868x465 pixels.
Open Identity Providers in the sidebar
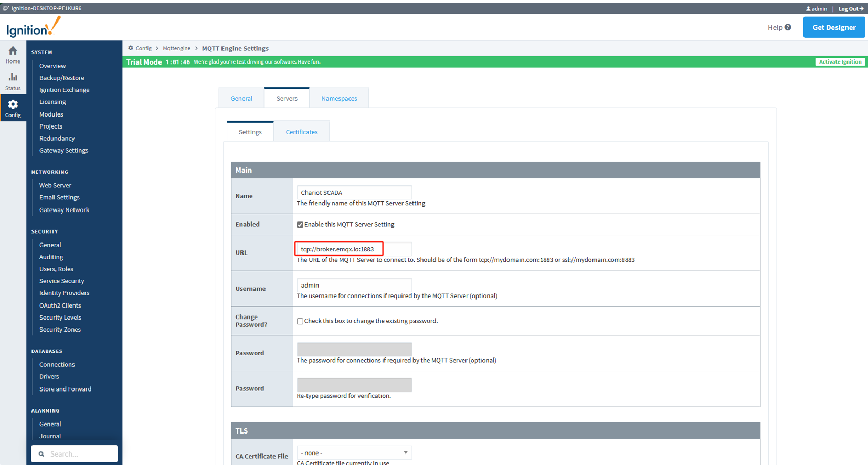pos(65,293)
